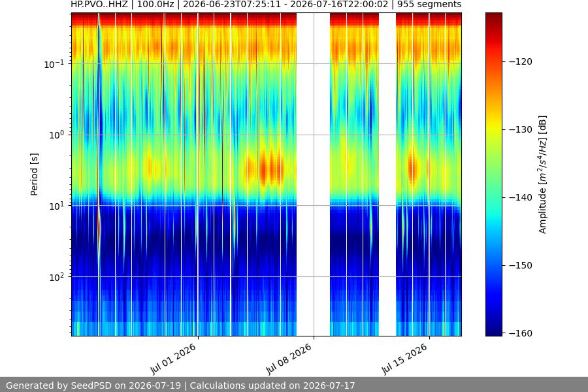Image resolution: width=588 pixels, height=392 pixels.
Task: Click the −150 colorbar tick label
Action: 521,265
